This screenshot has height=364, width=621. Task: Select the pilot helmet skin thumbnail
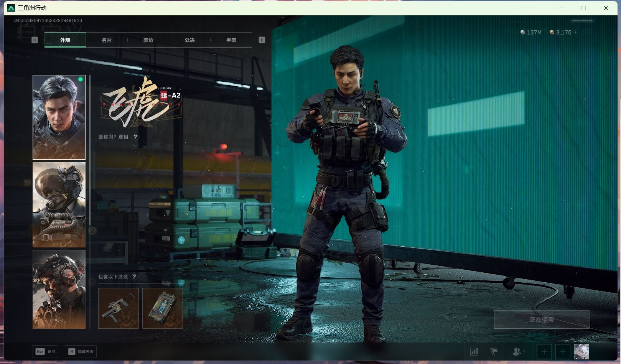(x=59, y=205)
